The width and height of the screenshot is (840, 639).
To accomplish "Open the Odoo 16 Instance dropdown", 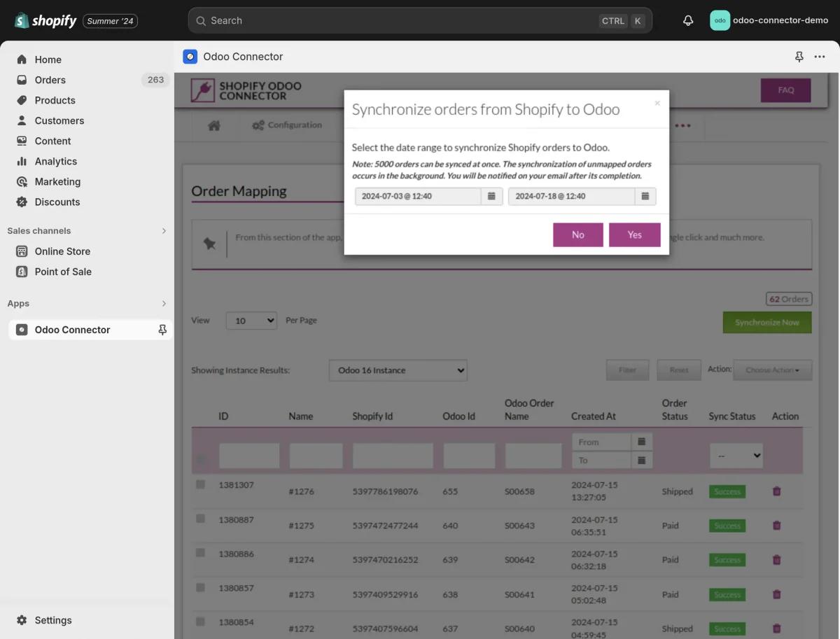I will pyautogui.click(x=398, y=370).
